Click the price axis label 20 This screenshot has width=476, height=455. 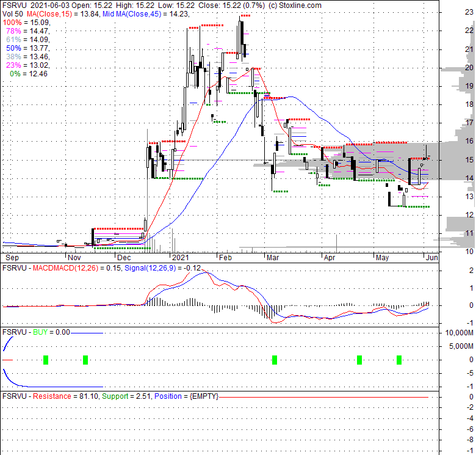pos(469,67)
